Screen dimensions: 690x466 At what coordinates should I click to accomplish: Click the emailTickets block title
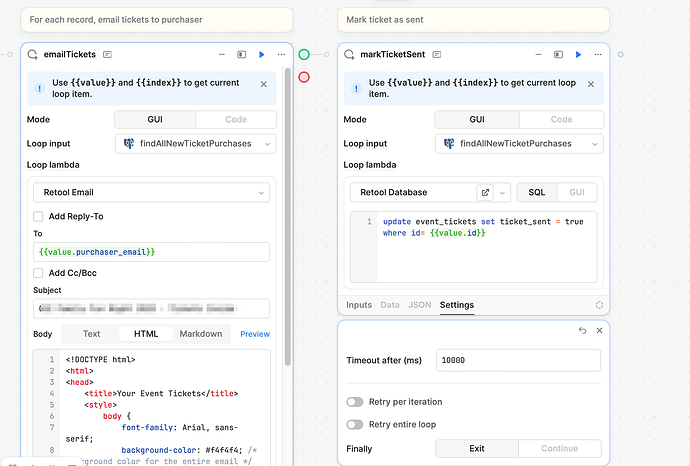click(x=70, y=55)
